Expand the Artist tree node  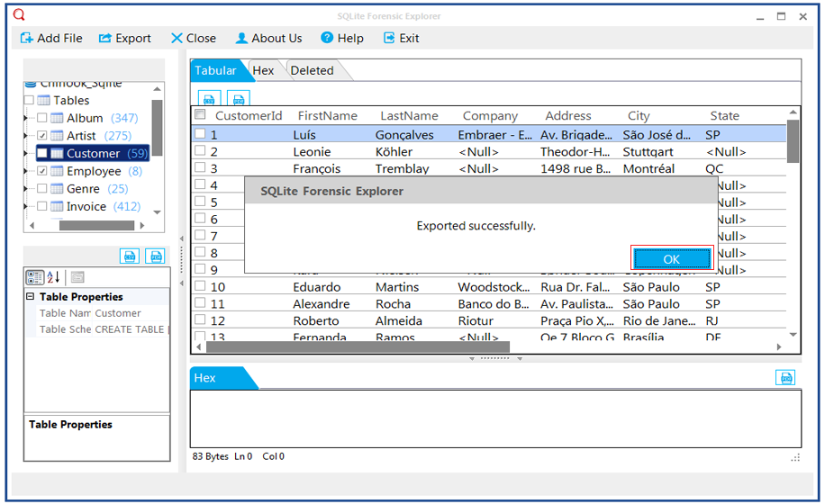coord(26,136)
